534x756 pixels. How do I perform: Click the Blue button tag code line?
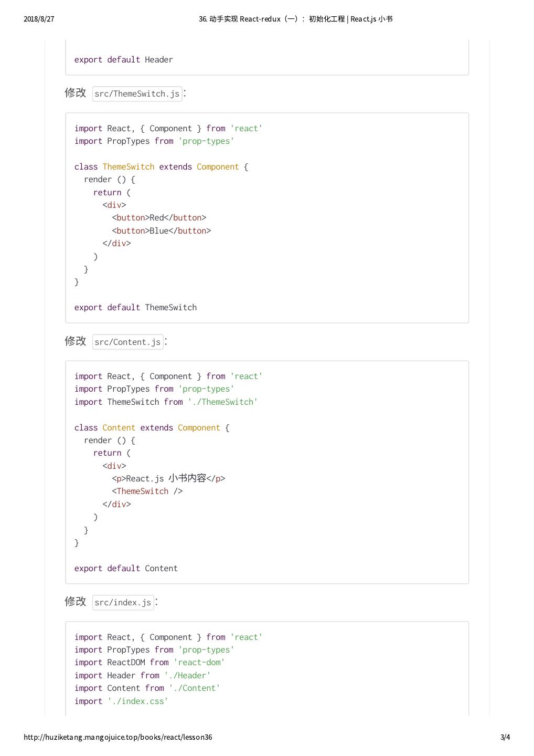point(161,231)
